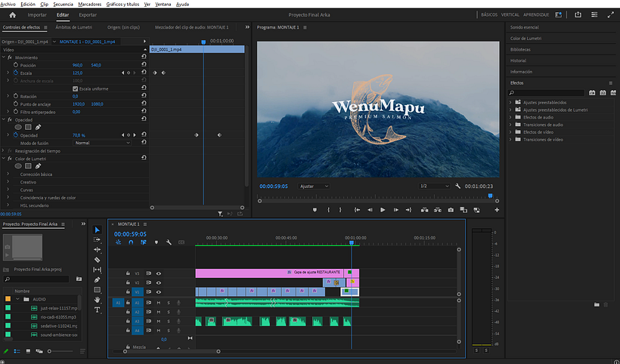
Task: Select the Hand tool
Action: coord(98,300)
